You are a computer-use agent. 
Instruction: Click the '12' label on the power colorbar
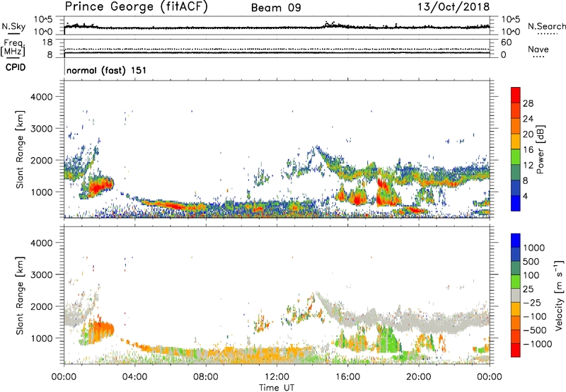[528, 166]
